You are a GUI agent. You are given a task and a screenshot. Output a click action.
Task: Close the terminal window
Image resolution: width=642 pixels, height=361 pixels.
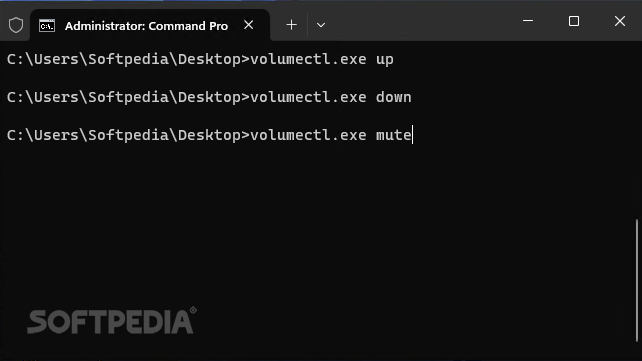[x=620, y=20]
